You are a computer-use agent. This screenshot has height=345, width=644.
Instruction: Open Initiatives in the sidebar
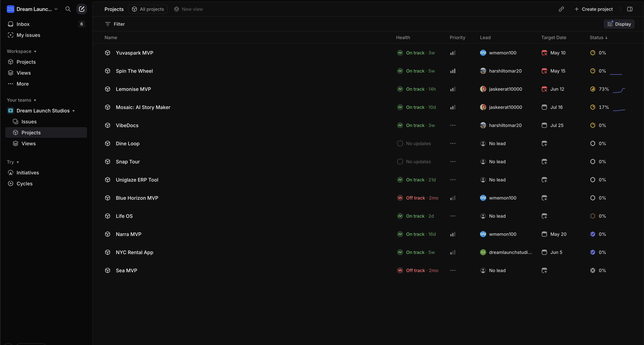click(46, 172)
